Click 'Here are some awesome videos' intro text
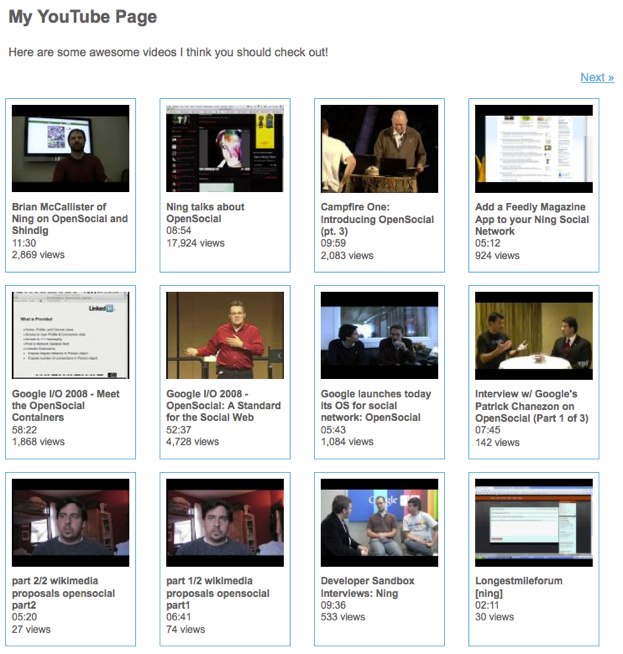 pos(168,52)
